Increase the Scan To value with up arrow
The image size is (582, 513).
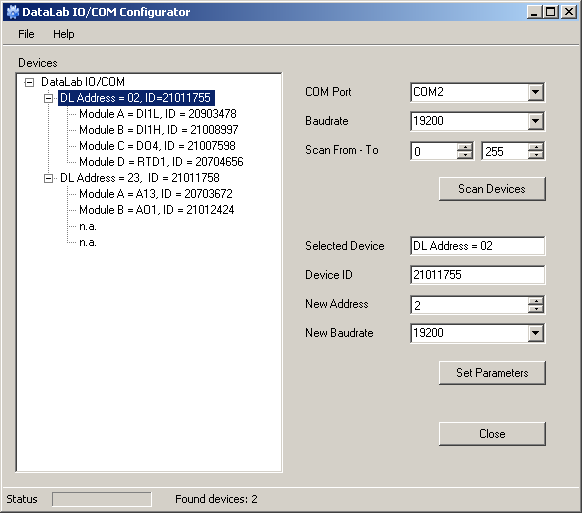point(536,147)
